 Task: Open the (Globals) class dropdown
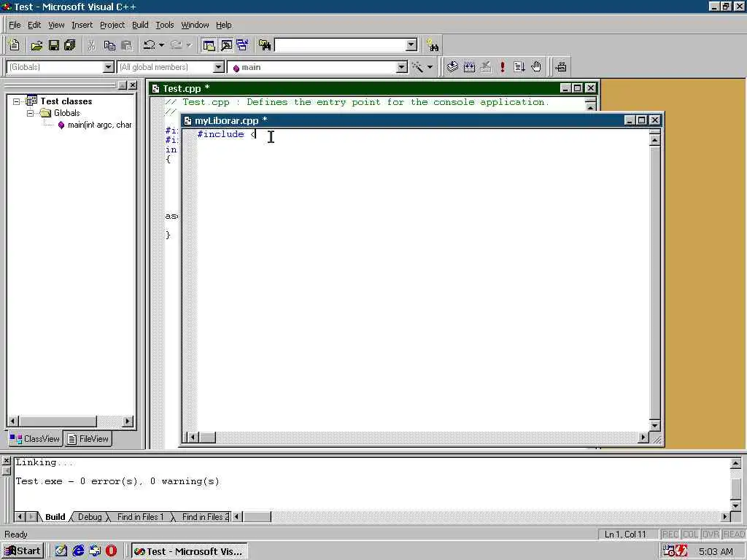[108, 67]
